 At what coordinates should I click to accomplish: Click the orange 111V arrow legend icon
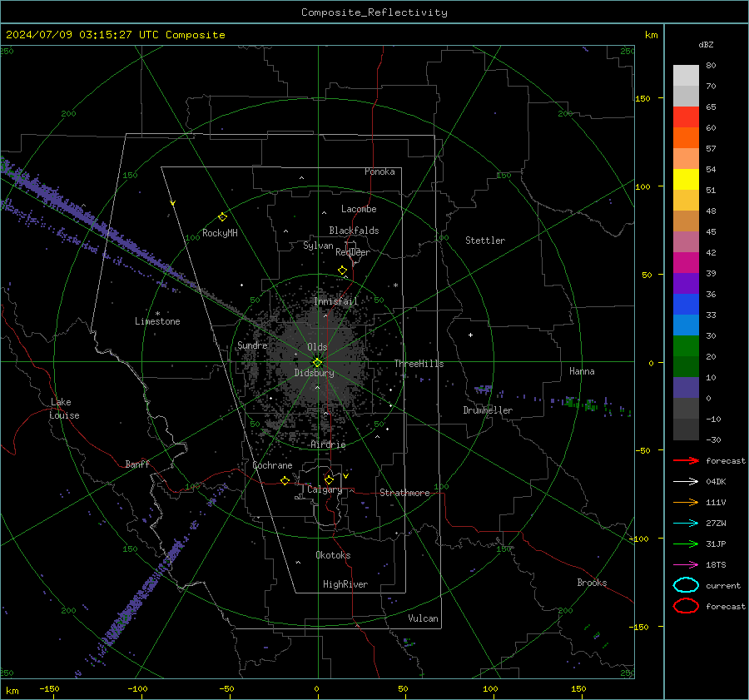pyautogui.click(x=686, y=502)
